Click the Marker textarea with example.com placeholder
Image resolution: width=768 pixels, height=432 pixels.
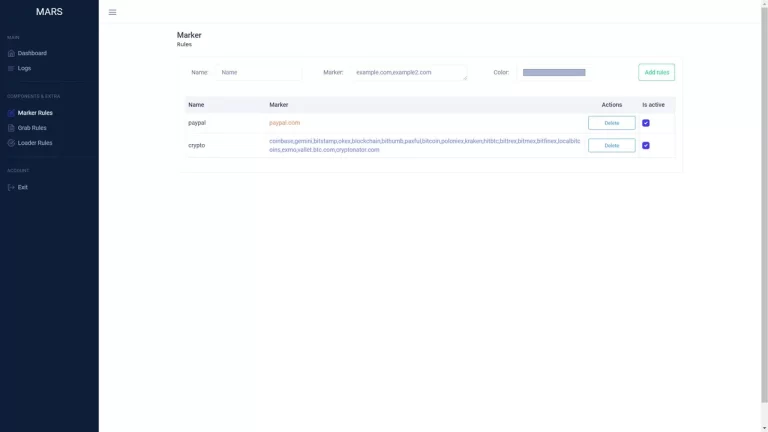409,72
